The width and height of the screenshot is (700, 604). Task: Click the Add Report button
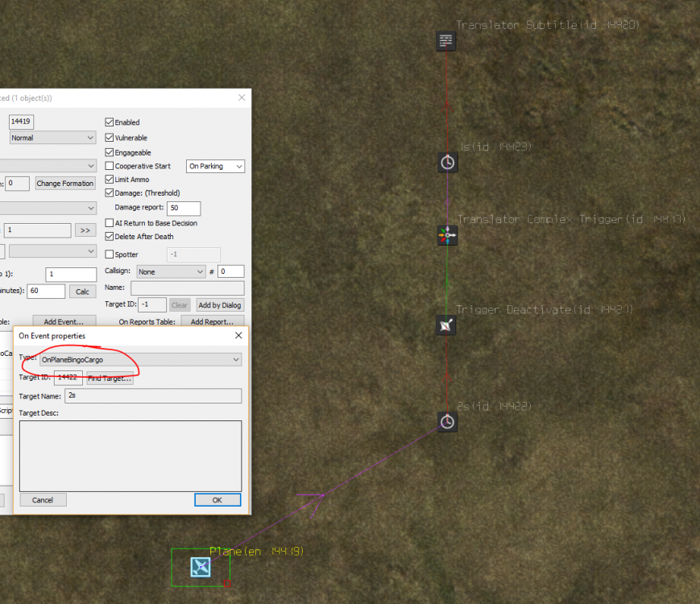pos(213,321)
